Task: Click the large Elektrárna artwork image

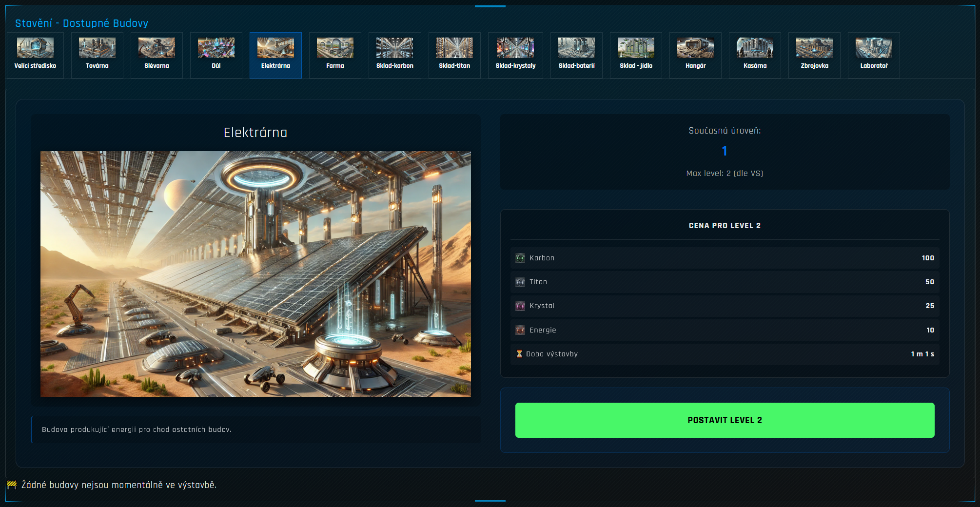Action: 255,273
